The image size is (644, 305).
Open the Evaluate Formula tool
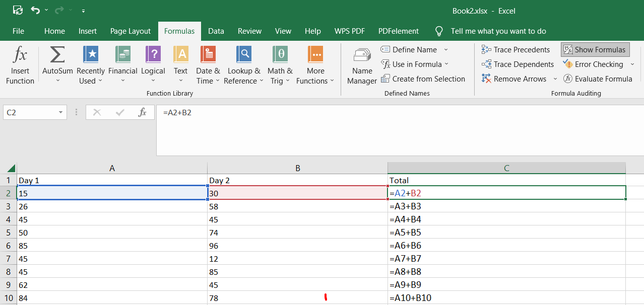[x=598, y=79]
